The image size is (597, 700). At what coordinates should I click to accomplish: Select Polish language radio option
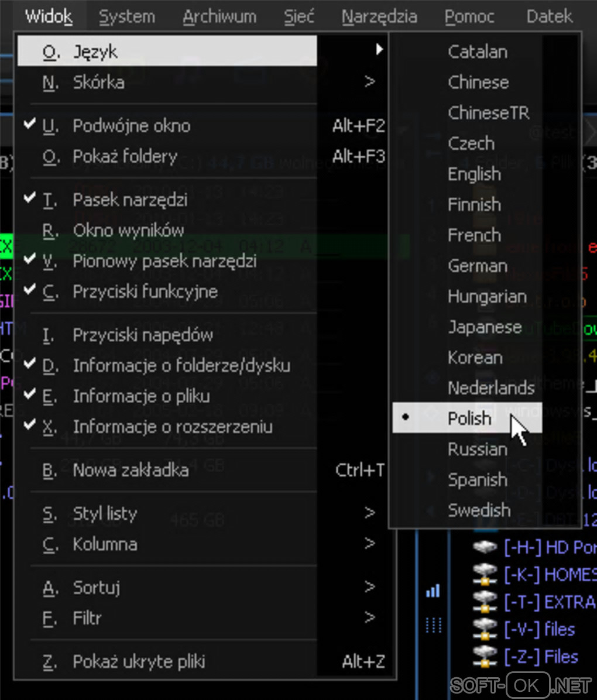pyautogui.click(x=469, y=418)
